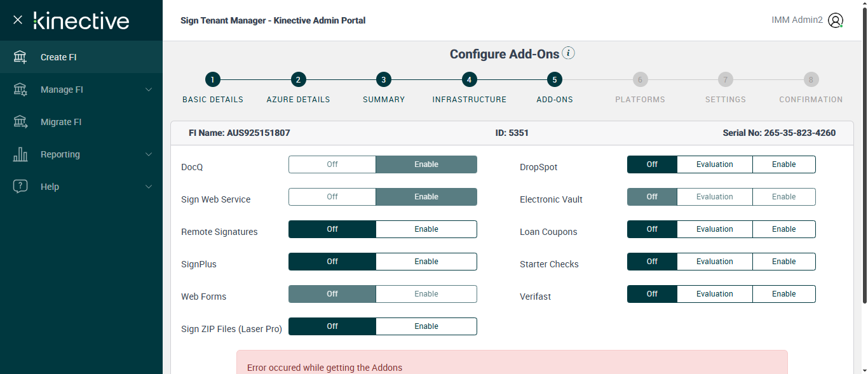
Task: Go to step 1 Basic Details
Action: (x=213, y=79)
